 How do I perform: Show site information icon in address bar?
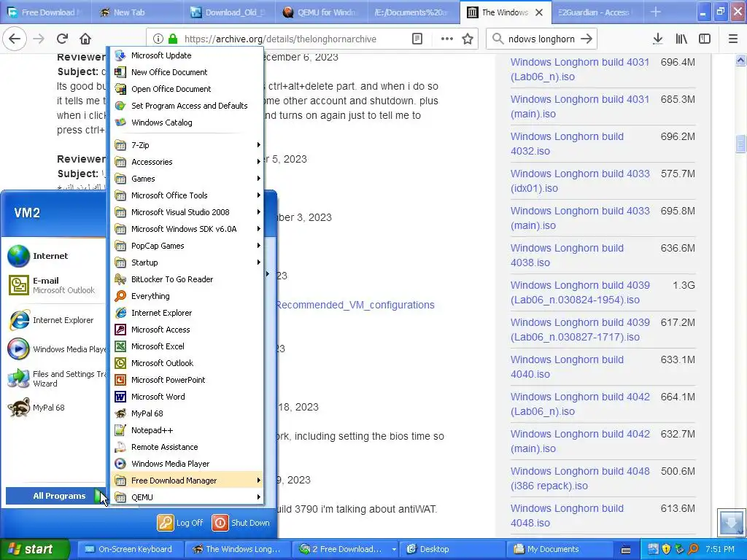point(158,39)
